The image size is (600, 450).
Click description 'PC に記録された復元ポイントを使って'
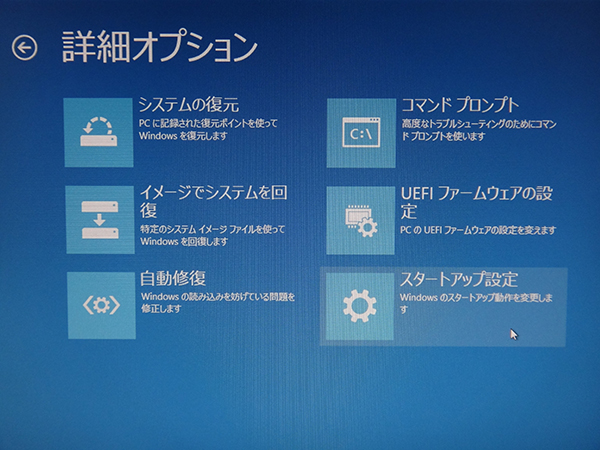tap(208, 123)
